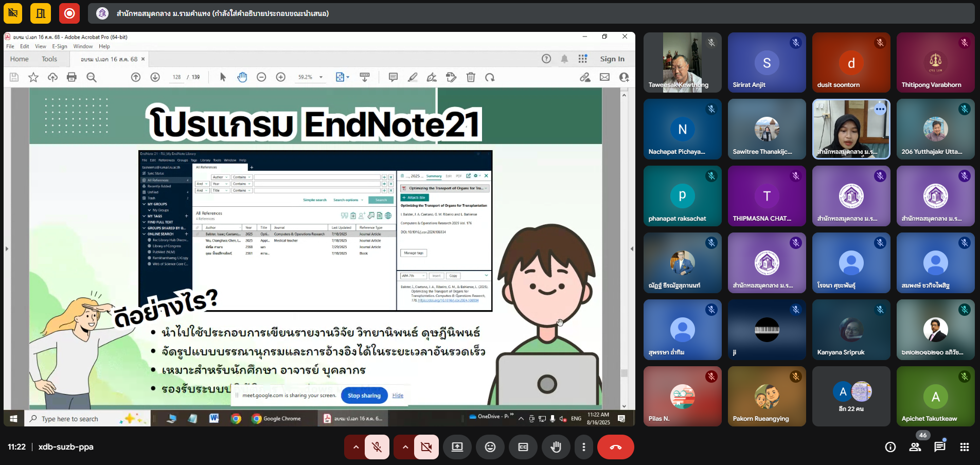980x465 pixels.
Task: Rotate the page with the rotate icon
Action: point(490,77)
